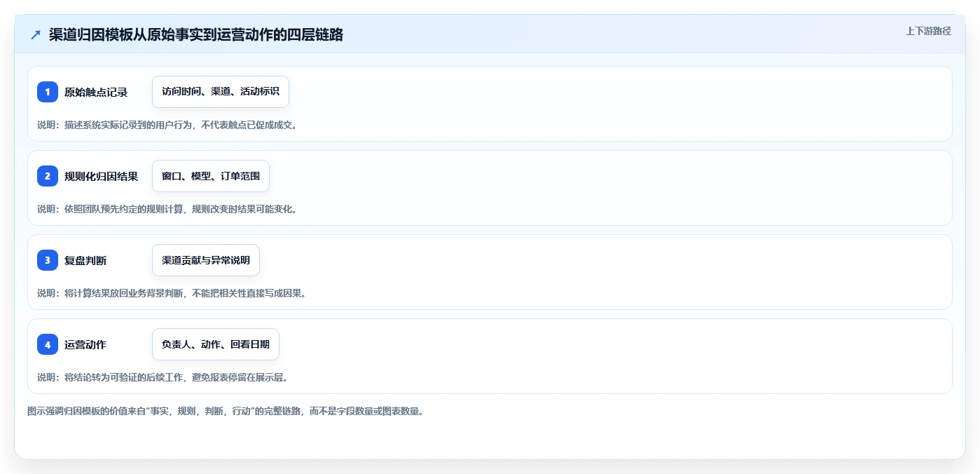
Task: Click the 负责人、动作、回看日期 chip
Action: [x=216, y=344]
